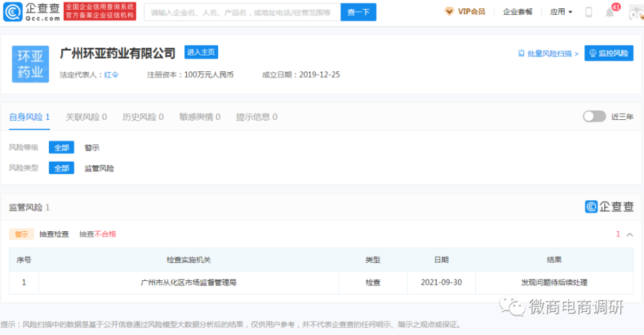Select 全部 for 风险等级 filter
644x335 pixels.
click(62, 148)
